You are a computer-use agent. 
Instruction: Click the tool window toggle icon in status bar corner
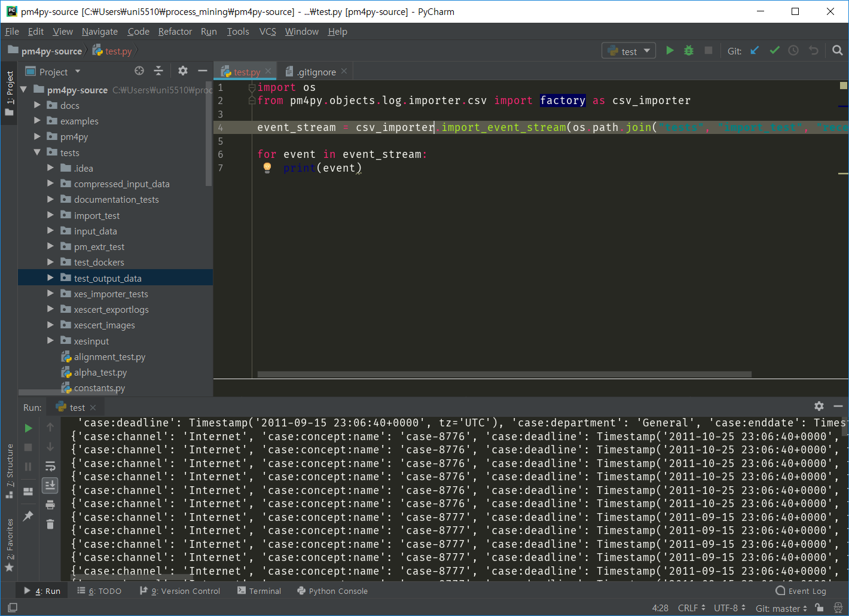[13, 608]
